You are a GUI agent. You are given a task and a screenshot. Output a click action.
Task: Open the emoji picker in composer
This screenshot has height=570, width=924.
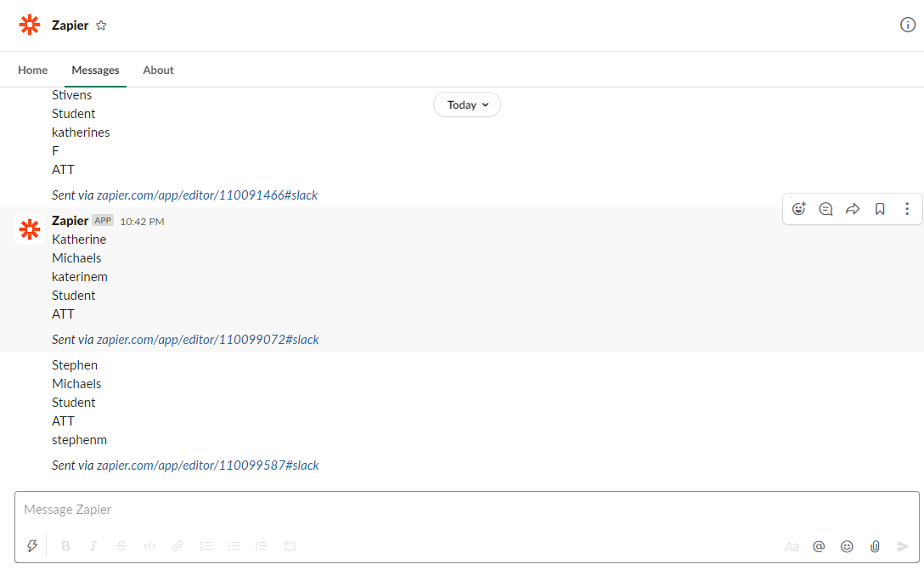(847, 546)
